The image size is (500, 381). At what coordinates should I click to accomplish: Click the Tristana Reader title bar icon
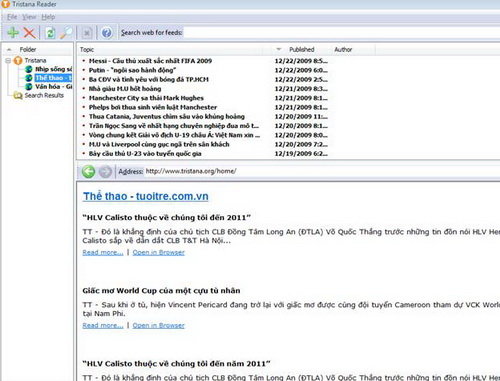point(5,4)
